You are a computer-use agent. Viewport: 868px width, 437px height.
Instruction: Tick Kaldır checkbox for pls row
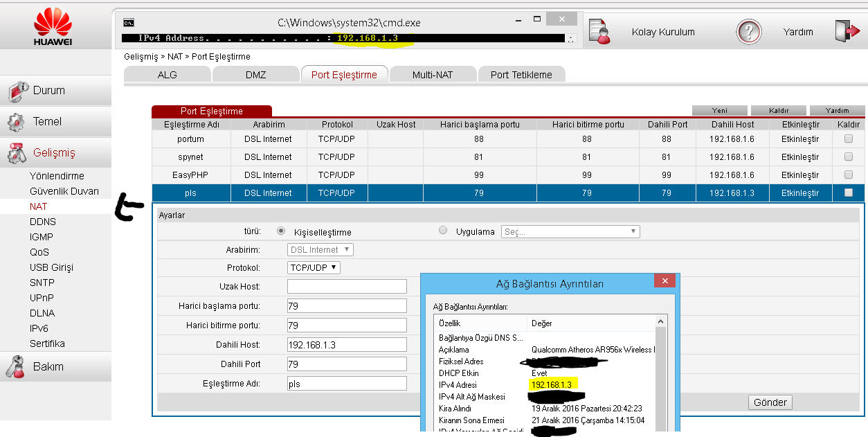pyautogui.click(x=849, y=193)
